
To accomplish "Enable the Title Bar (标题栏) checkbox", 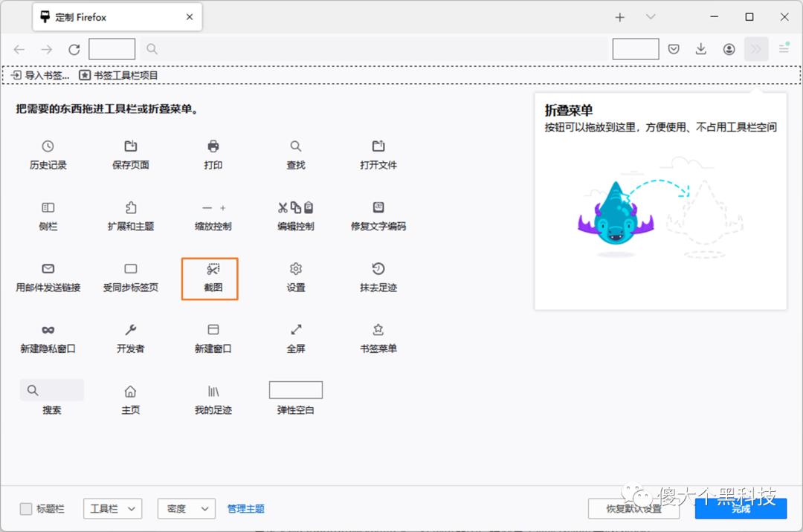I will (x=27, y=508).
